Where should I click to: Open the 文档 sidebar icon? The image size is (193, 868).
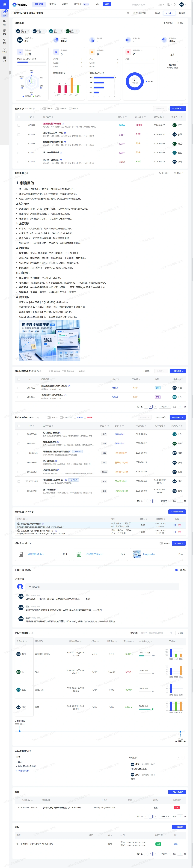click(4, 31)
